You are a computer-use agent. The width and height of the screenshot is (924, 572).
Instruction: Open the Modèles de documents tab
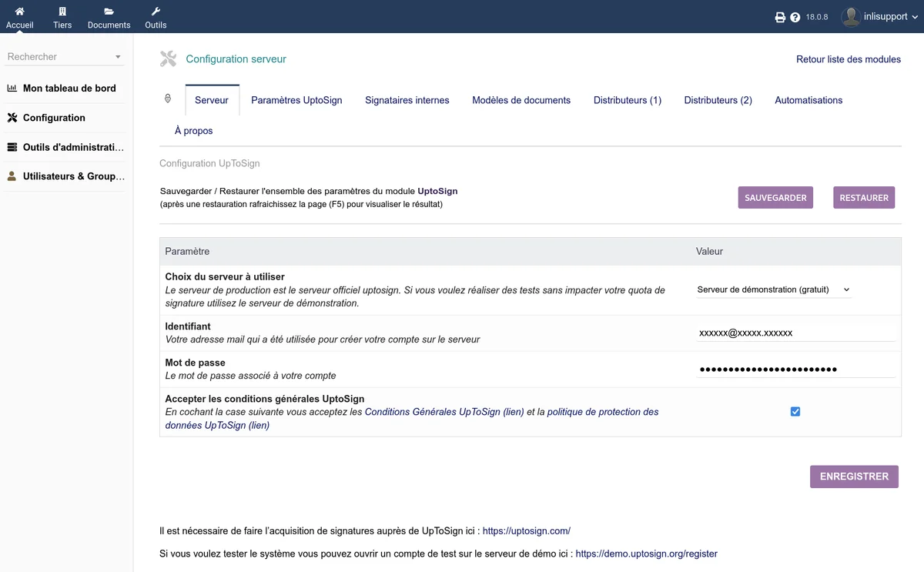pos(521,100)
